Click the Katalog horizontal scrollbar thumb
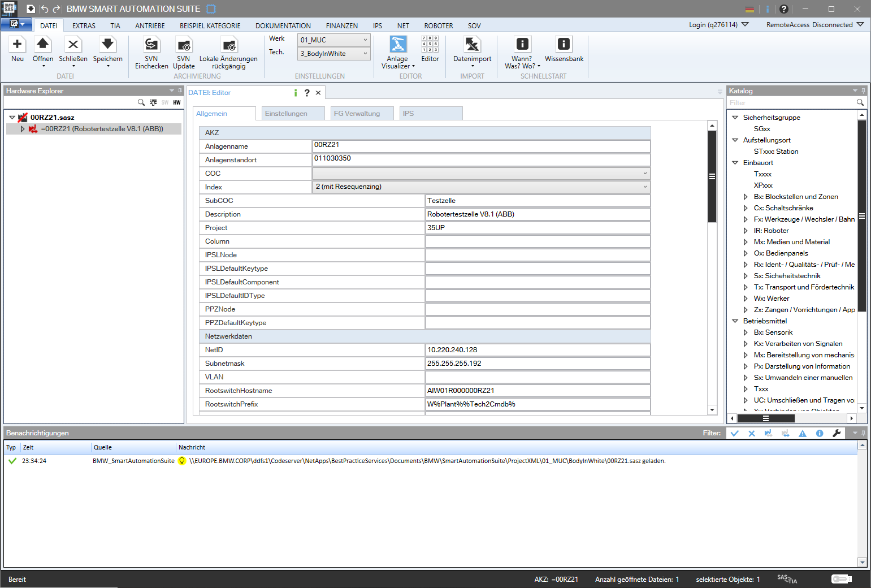871x588 pixels. click(766, 418)
